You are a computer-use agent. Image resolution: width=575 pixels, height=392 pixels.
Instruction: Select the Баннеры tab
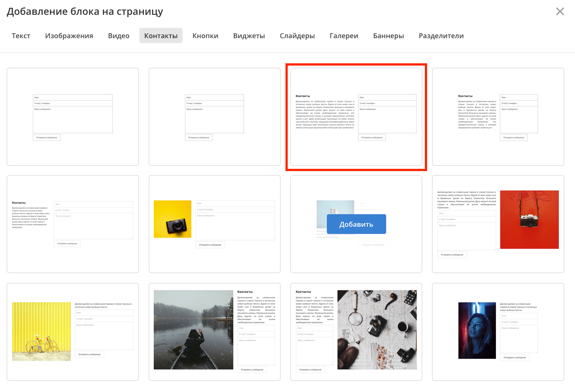(388, 36)
